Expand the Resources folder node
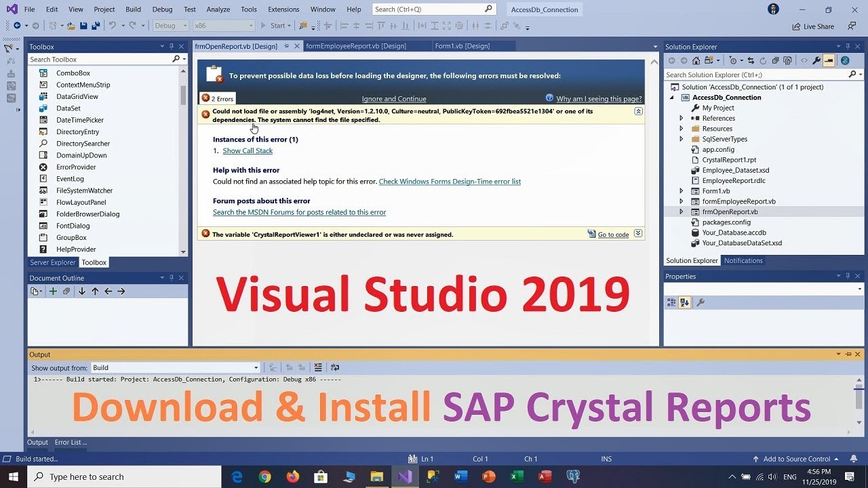This screenshot has height=488, width=868. [682, 128]
